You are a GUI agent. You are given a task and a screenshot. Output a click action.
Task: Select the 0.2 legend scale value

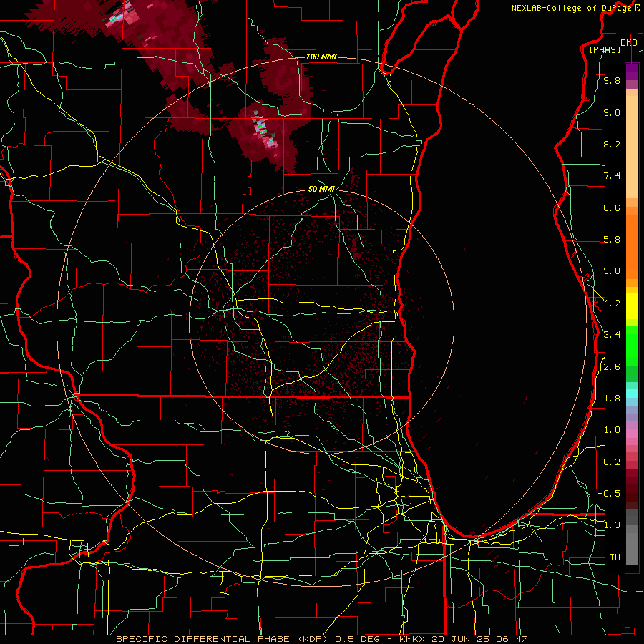pyautogui.click(x=612, y=462)
